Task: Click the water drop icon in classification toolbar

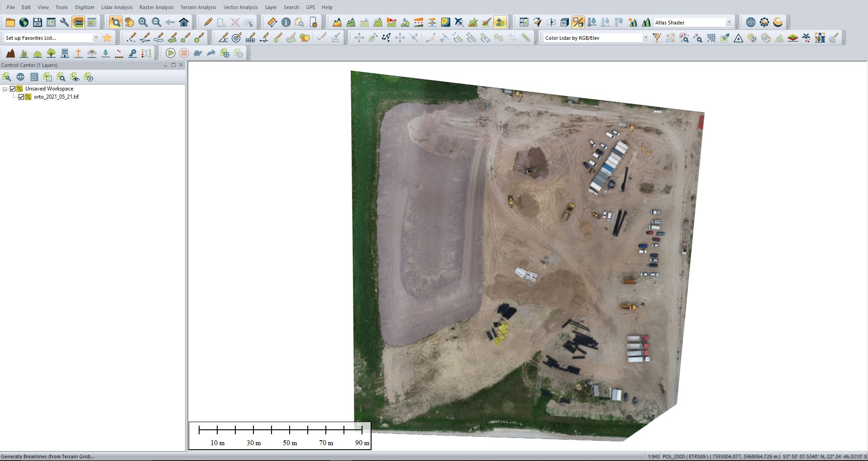Action: coord(105,53)
